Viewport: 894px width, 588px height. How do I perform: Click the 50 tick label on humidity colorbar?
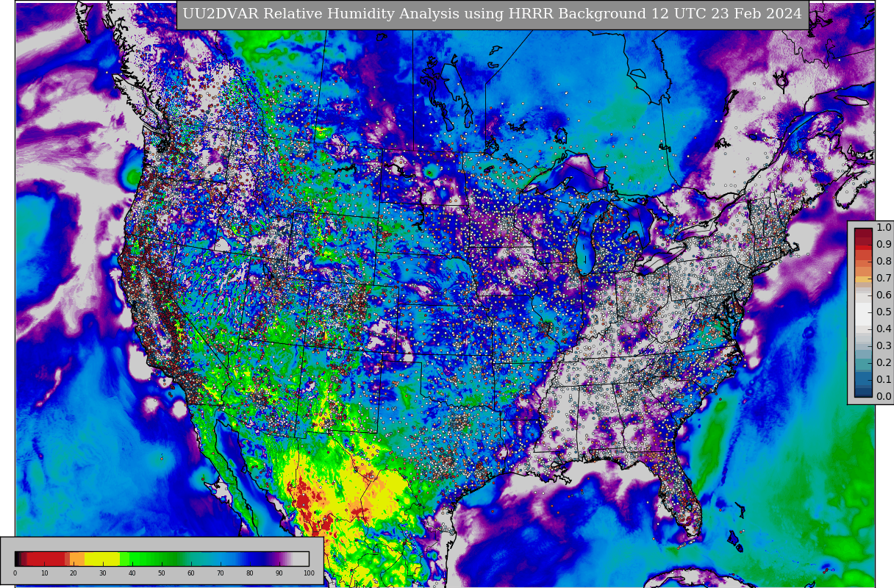pyautogui.click(x=162, y=573)
